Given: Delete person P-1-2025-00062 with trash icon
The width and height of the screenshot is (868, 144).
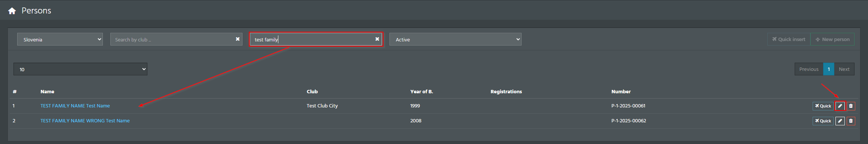Looking at the screenshot, I should [851, 121].
